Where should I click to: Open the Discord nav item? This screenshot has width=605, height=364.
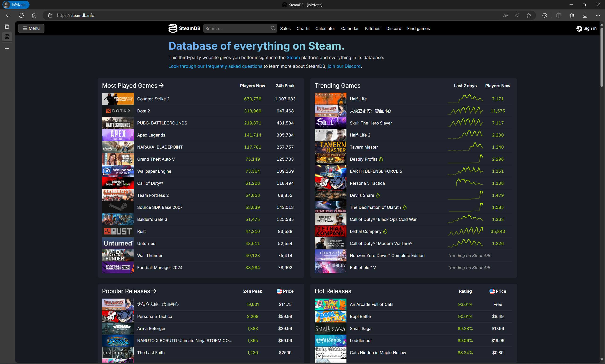[x=394, y=28]
